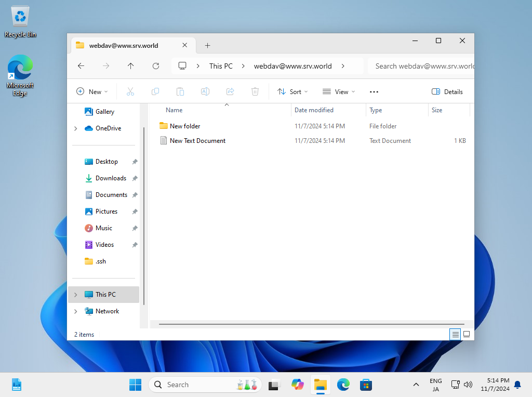Screen dimensions: 532x397
Task: Open the .ssh folder in sidebar
Action: click(100, 261)
